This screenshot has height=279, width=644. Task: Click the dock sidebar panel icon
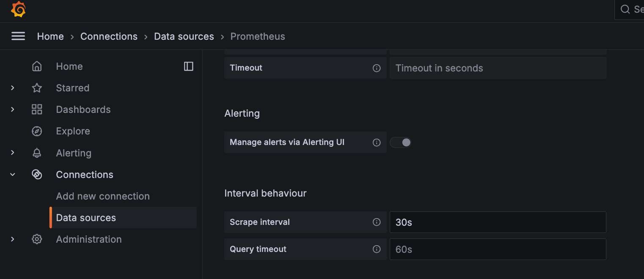click(x=189, y=66)
